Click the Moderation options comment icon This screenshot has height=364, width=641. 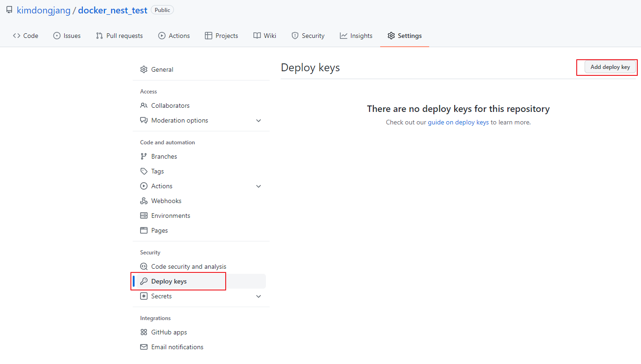[144, 120]
